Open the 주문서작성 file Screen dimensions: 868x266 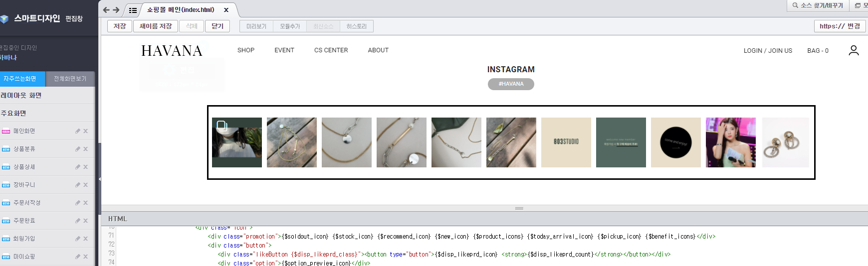point(27,203)
